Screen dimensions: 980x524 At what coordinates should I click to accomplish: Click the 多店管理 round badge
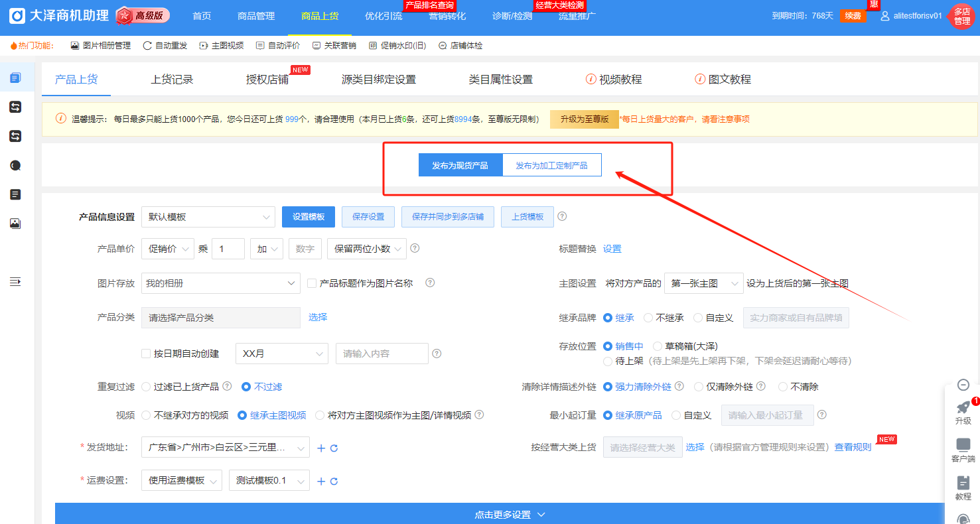(962, 17)
